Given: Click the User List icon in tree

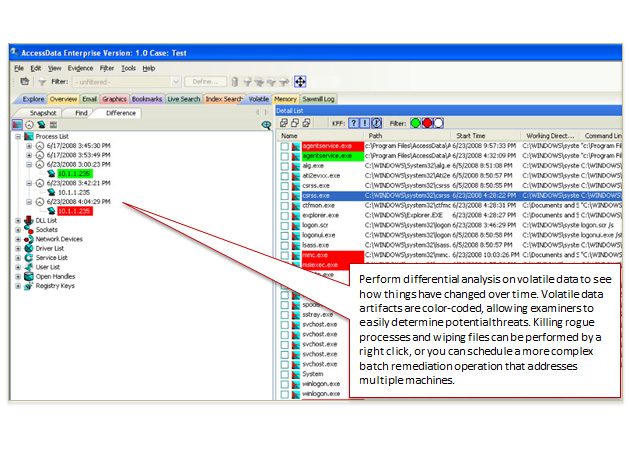Looking at the screenshot, I should [29, 267].
